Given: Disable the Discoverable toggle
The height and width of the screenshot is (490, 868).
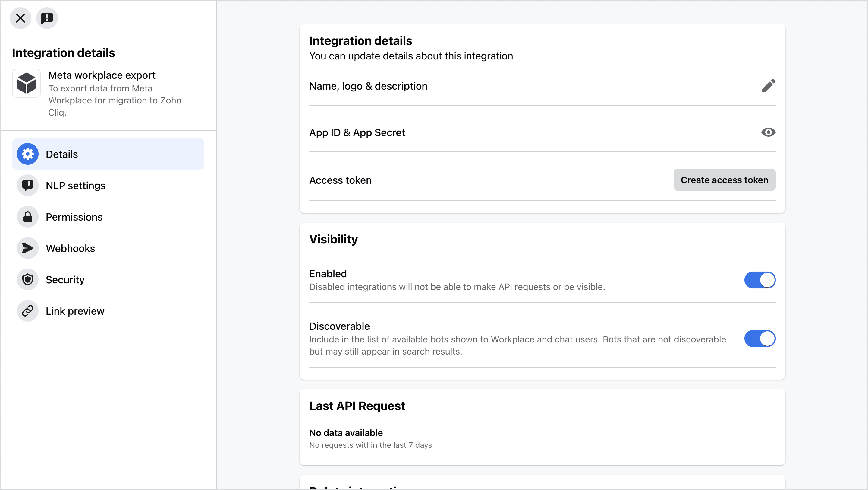Looking at the screenshot, I should (759, 339).
